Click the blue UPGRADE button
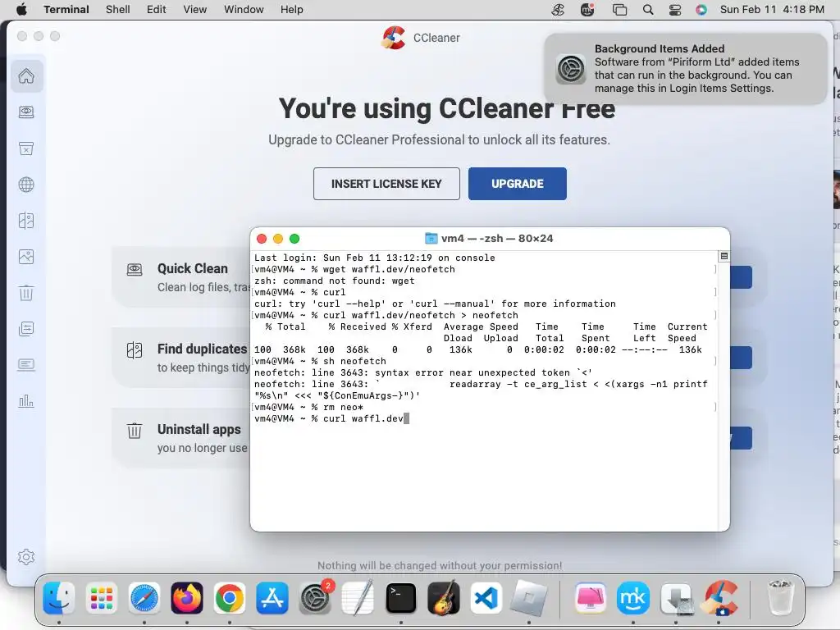This screenshot has height=630, width=840. coord(517,184)
